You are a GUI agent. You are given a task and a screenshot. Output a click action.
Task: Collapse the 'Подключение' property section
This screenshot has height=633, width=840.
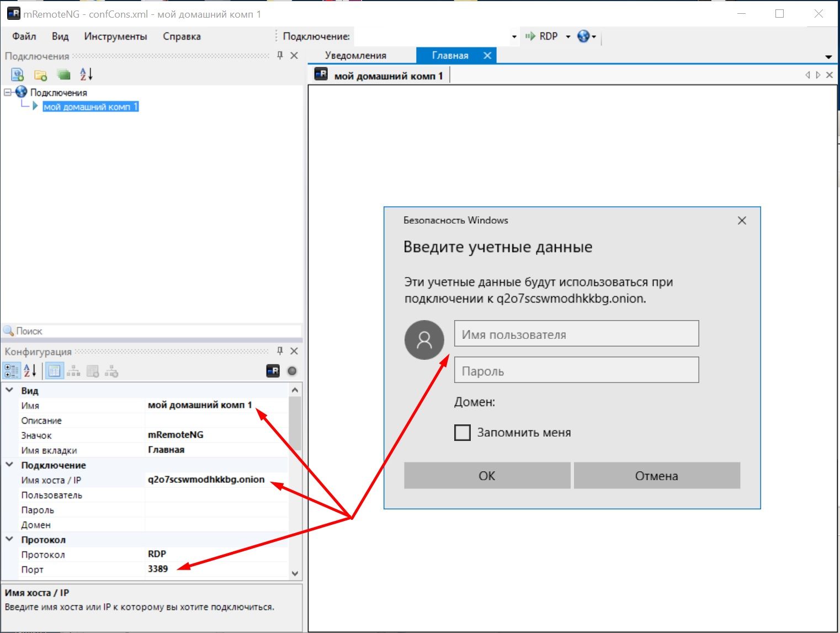click(9, 465)
